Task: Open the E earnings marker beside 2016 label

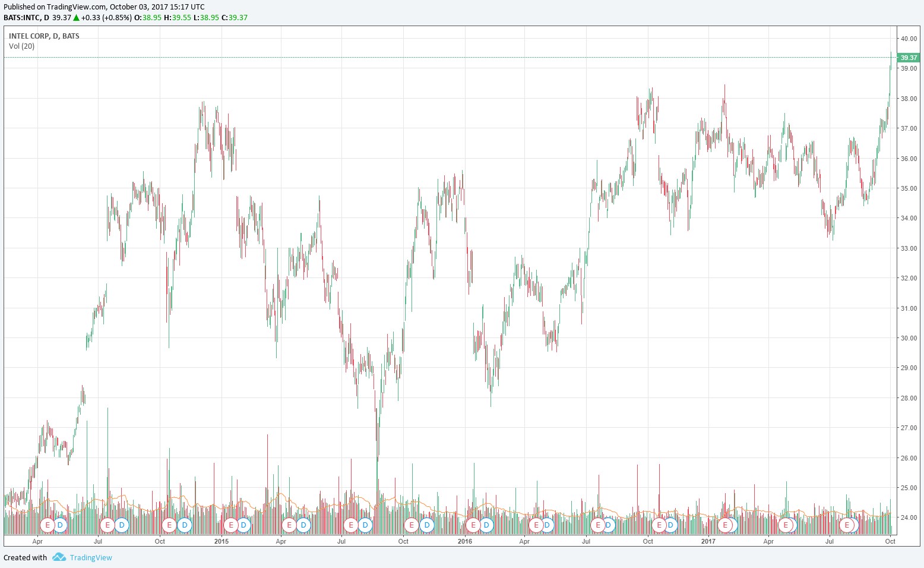Action: (x=473, y=525)
